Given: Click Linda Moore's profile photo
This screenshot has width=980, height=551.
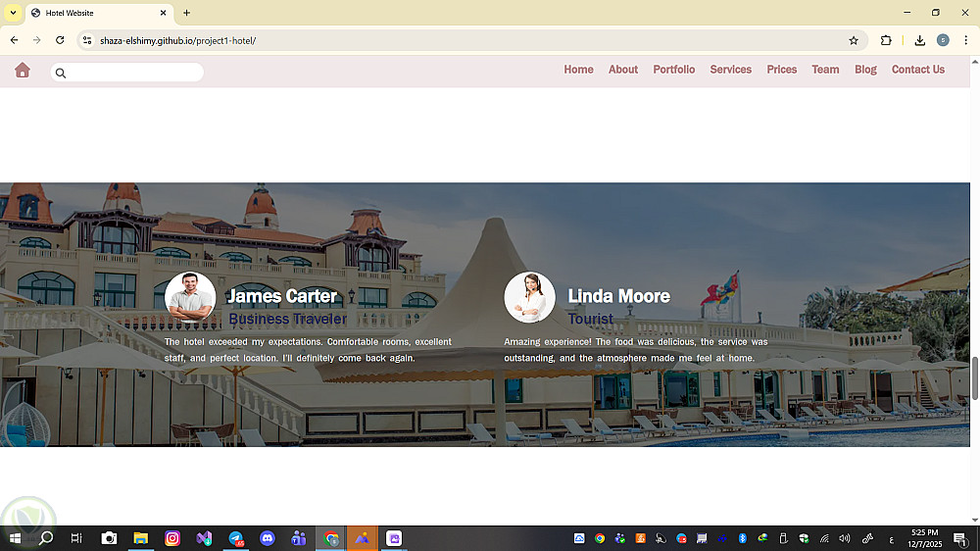Looking at the screenshot, I should [x=529, y=297].
